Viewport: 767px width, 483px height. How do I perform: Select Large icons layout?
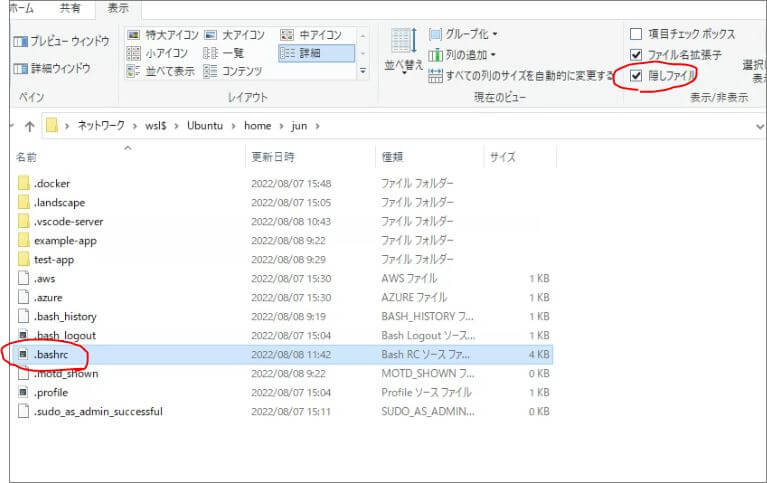[x=234, y=35]
